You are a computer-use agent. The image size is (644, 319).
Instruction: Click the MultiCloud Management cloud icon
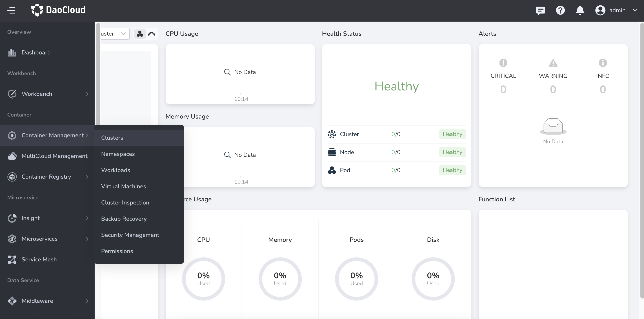click(12, 156)
